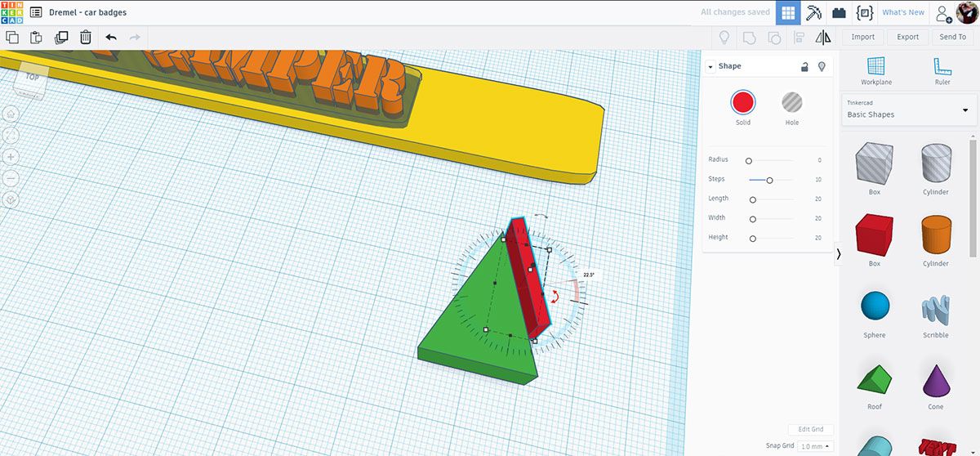The width and height of the screenshot is (980, 456).
Task: Open the Shape Generators code icon
Action: (864, 12)
